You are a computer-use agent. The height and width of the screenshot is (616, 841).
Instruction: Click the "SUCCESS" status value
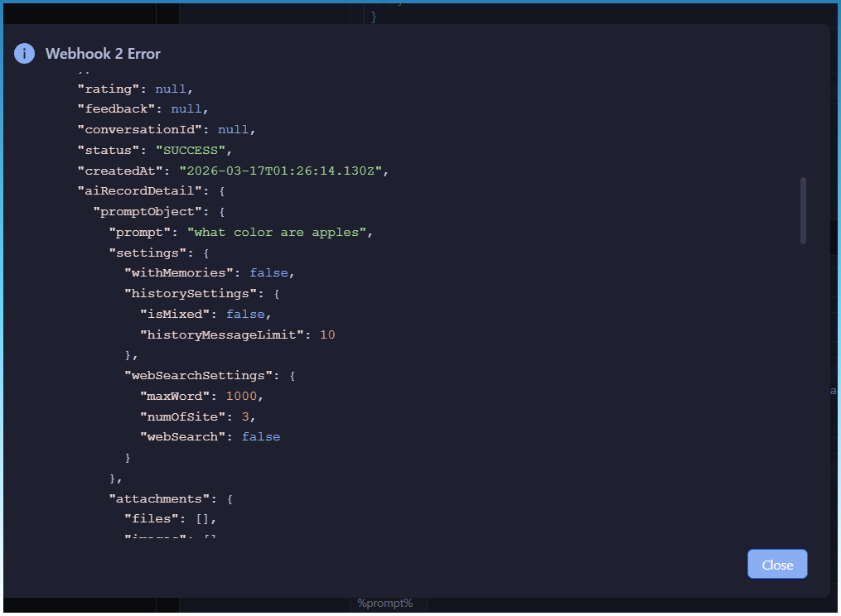click(193, 150)
